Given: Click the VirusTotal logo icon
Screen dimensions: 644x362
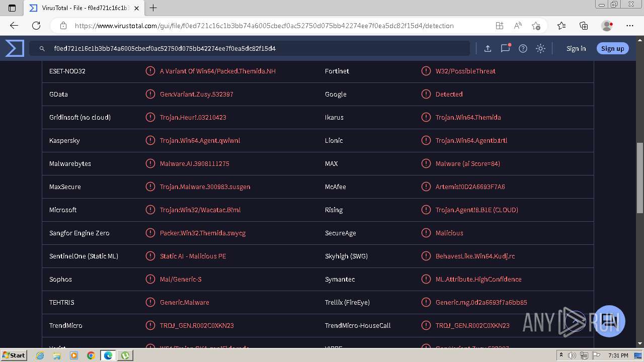Looking at the screenshot, I should tap(15, 48).
